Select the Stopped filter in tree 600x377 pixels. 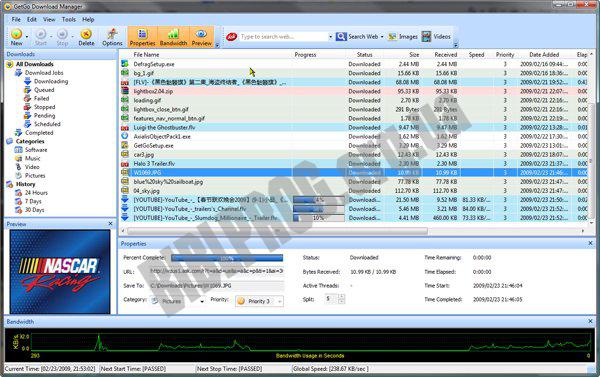point(44,107)
